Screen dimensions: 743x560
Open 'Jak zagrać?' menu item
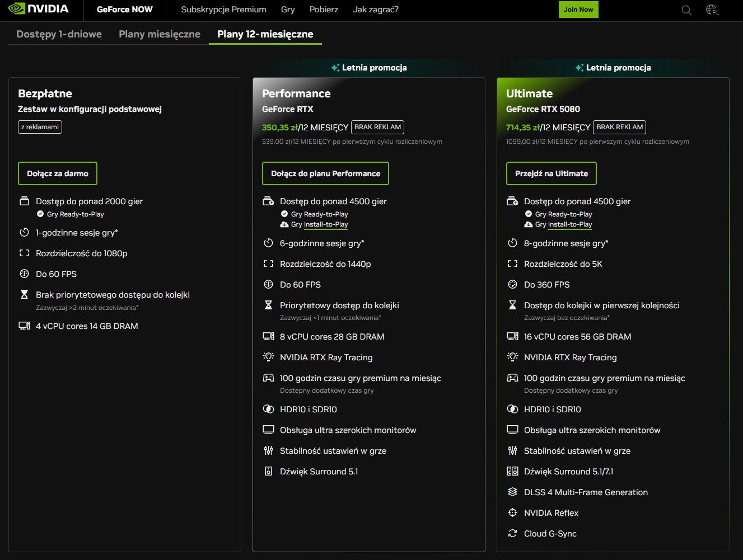[376, 10]
